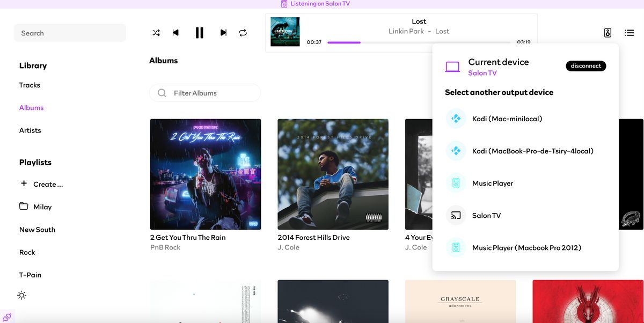Click the magnifier icon in Filter Albums
Image resolution: width=644 pixels, height=323 pixels.
coord(162,93)
